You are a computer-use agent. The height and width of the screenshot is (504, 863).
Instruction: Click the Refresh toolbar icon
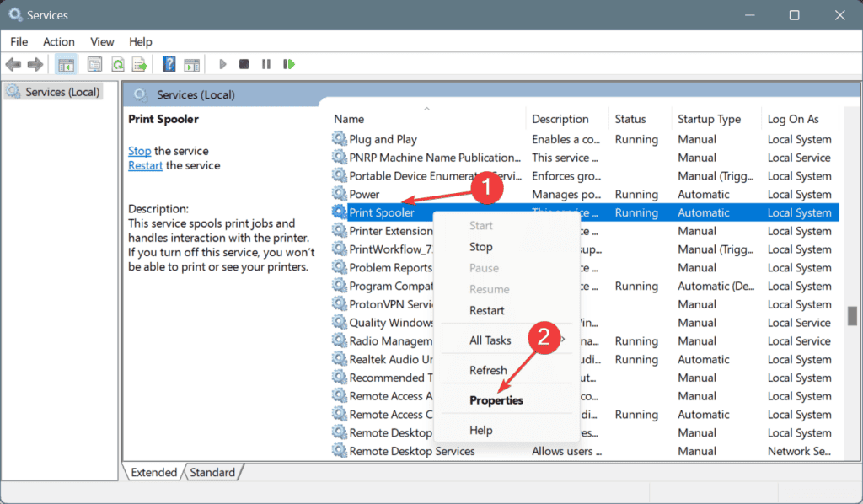pyautogui.click(x=117, y=64)
